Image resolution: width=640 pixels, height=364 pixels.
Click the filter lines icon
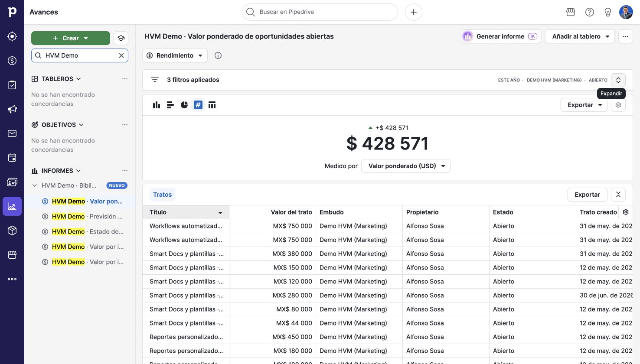click(155, 80)
